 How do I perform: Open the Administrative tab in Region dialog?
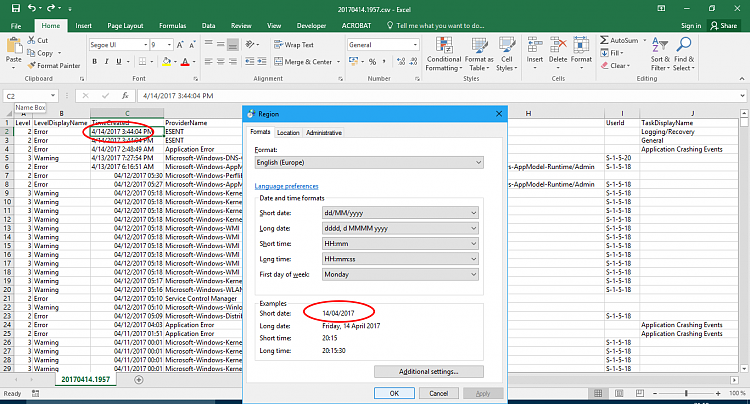pyautogui.click(x=324, y=132)
